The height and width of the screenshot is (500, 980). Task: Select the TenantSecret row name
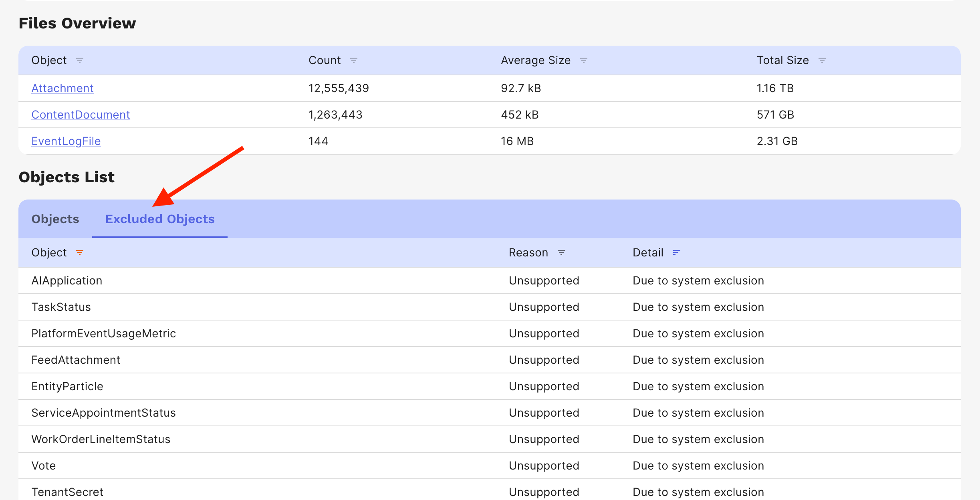pyautogui.click(x=67, y=492)
